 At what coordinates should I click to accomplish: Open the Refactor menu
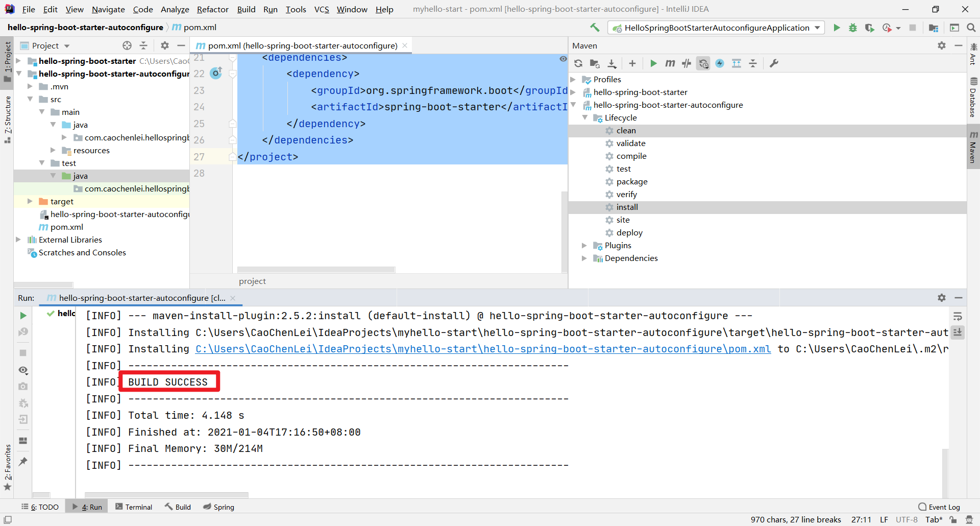click(212, 9)
